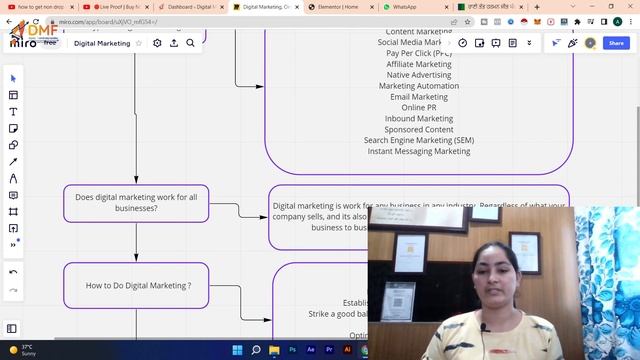Open the notes panel

[x=513, y=43]
